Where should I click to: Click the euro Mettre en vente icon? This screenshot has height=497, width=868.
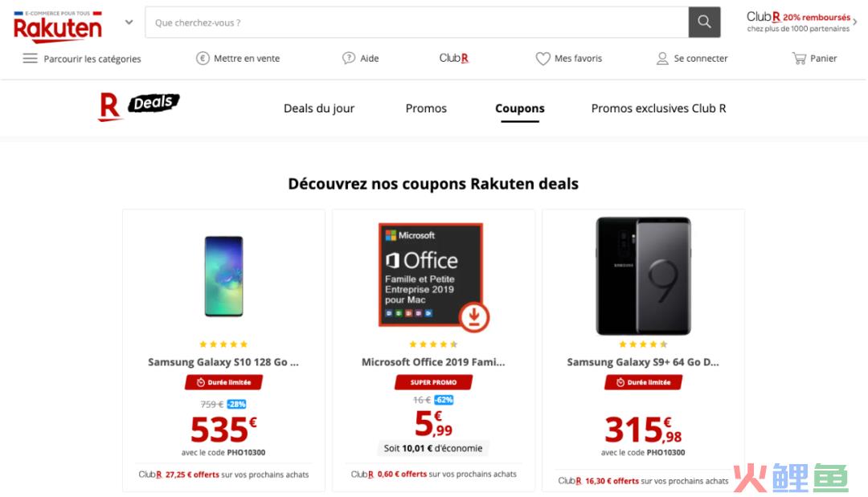[203, 58]
